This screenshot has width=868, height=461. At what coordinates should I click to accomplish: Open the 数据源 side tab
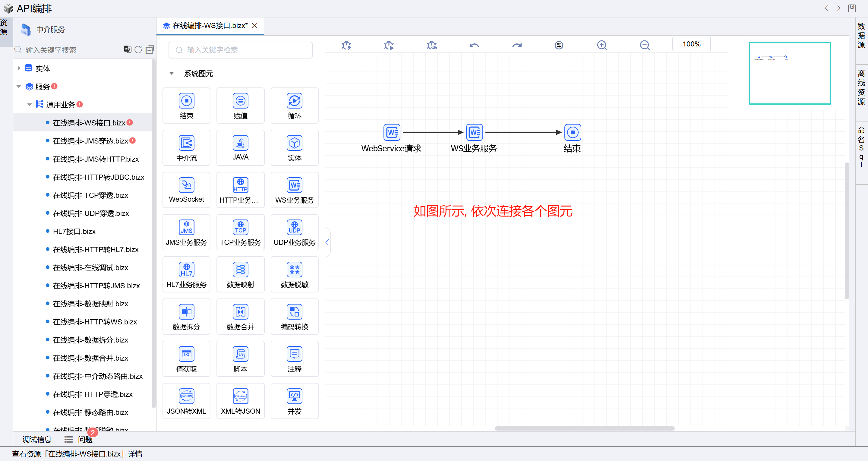pos(861,35)
